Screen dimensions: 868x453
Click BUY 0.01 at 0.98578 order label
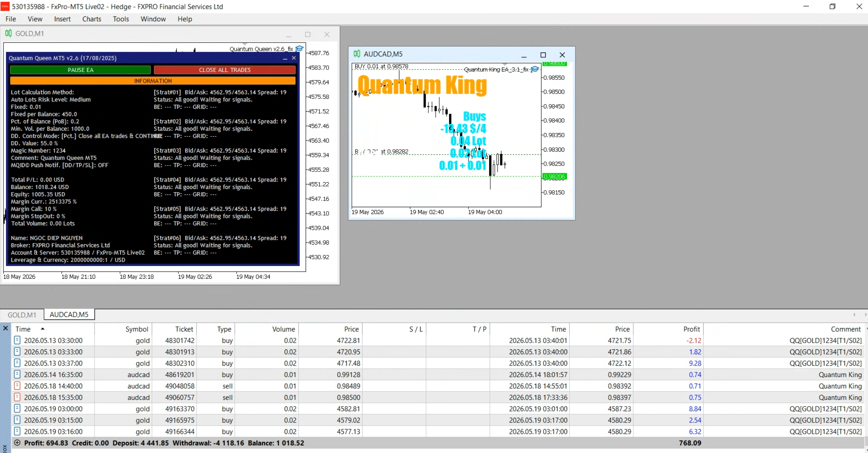[381, 66]
